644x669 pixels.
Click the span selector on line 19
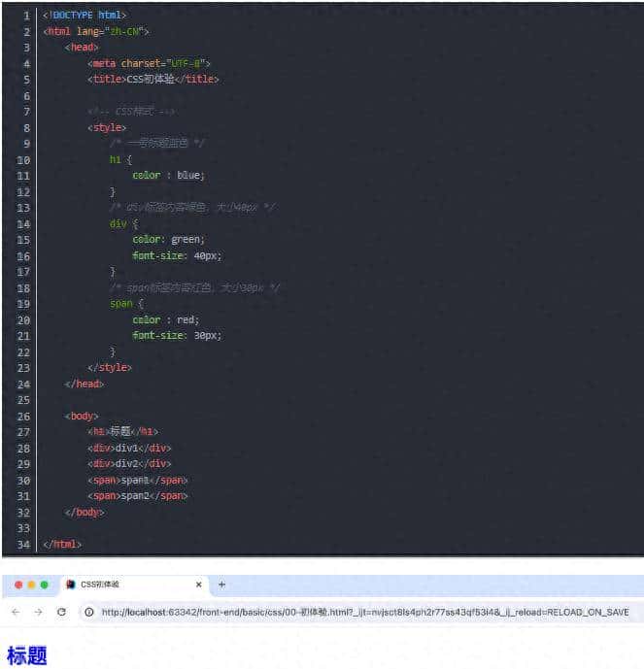tap(121, 303)
